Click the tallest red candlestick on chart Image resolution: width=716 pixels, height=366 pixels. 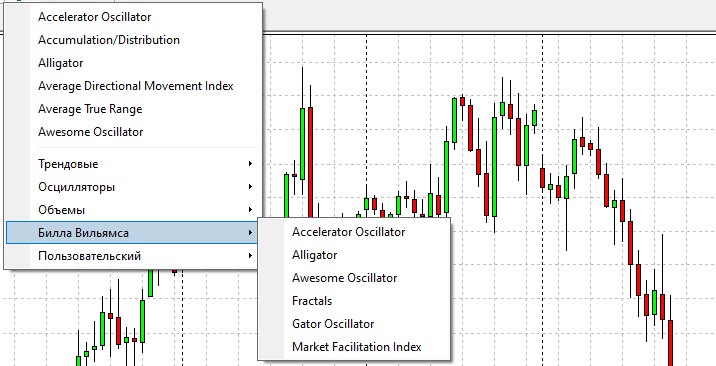tap(311, 162)
